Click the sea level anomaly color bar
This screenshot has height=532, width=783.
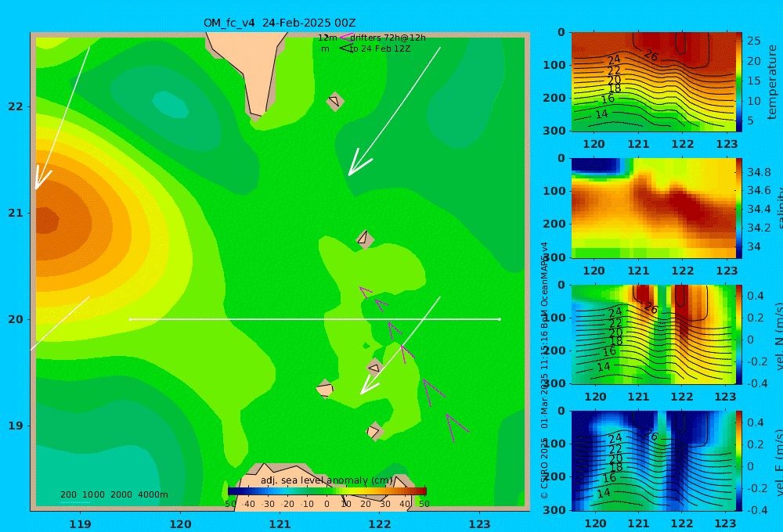click(x=327, y=491)
